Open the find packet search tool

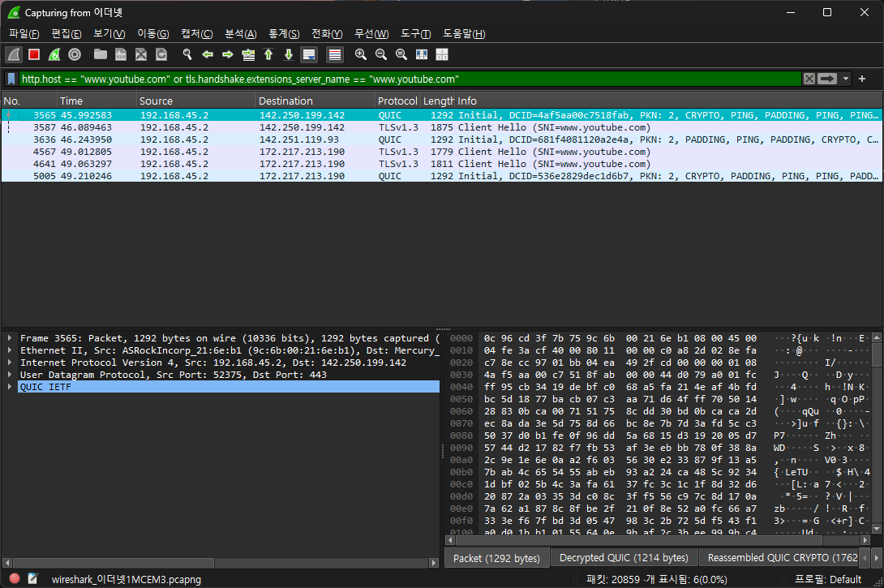[x=187, y=54]
